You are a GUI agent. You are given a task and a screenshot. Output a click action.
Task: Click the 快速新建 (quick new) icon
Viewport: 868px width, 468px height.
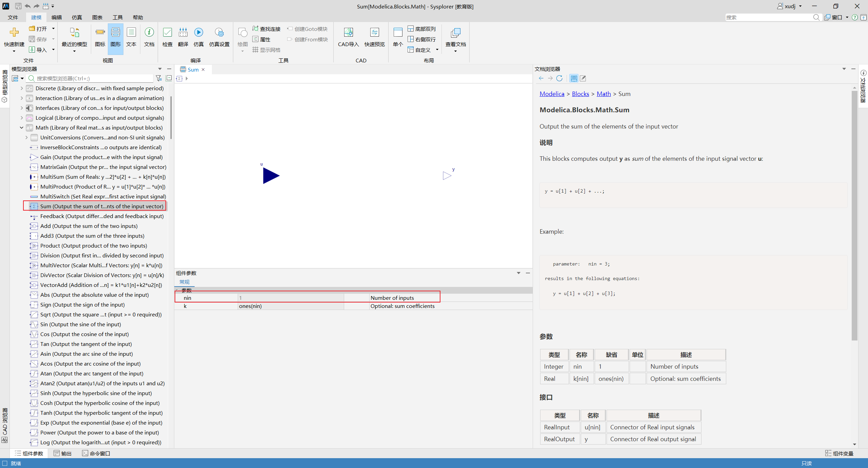coord(14,33)
